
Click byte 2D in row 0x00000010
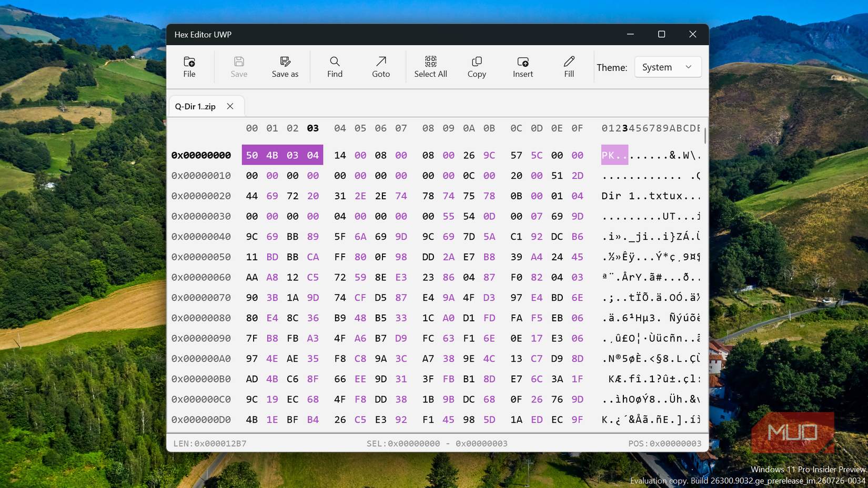click(577, 176)
